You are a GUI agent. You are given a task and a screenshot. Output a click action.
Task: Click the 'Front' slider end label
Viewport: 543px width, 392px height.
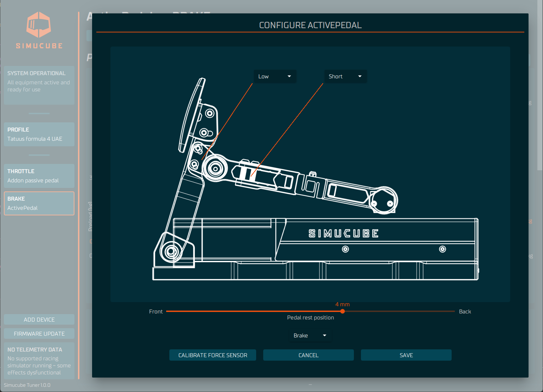[x=156, y=312]
